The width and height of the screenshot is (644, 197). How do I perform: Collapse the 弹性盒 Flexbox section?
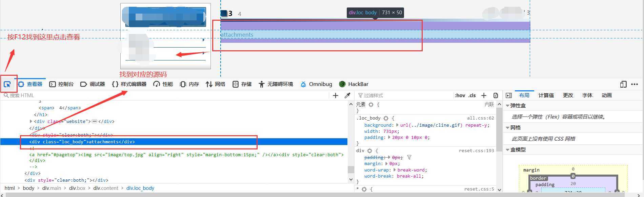tap(507, 106)
